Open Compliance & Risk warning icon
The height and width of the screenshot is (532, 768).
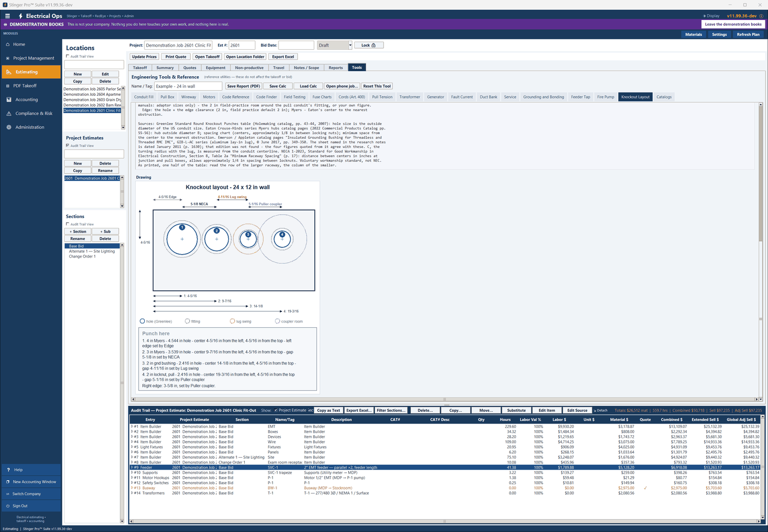point(8,114)
